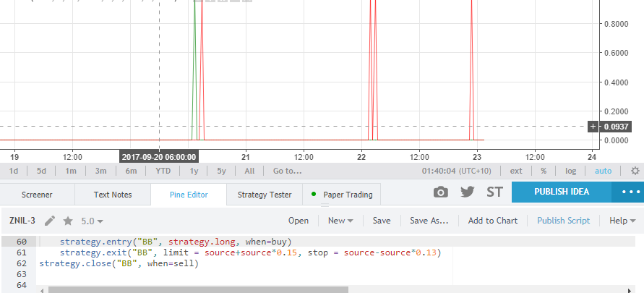Expand the 5.0 version dropdown
Viewport: 644px width, 293px height.
click(92, 221)
